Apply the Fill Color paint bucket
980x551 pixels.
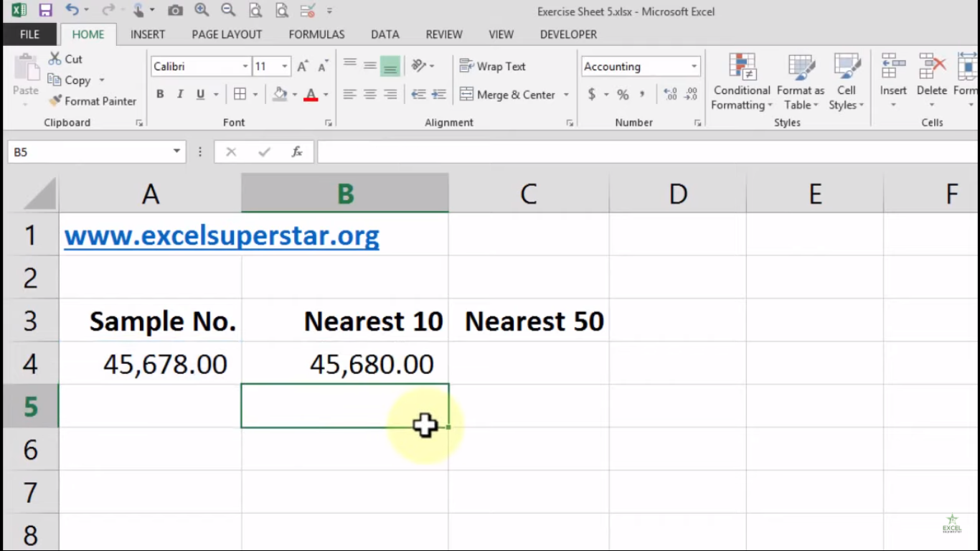[x=280, y=94]
